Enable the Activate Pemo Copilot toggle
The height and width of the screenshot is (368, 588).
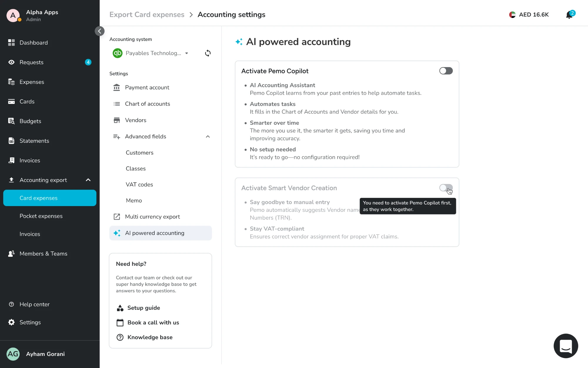(x=446, y=71)
